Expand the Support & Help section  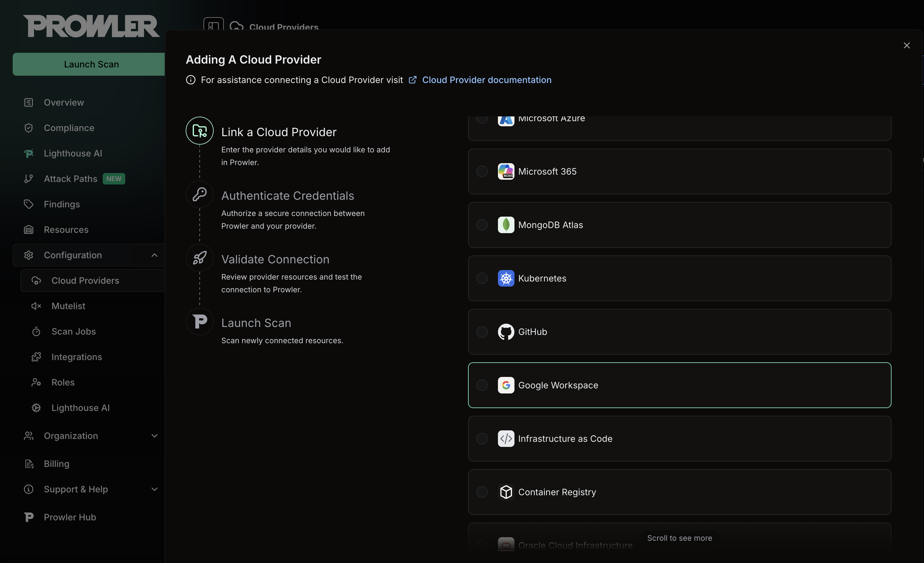pos(154,489)
